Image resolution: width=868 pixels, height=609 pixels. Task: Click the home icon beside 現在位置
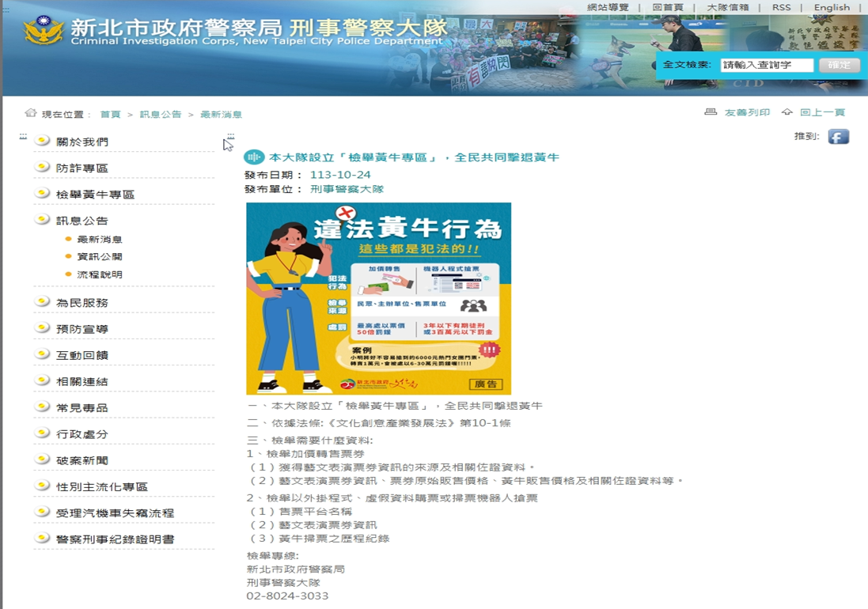coord(31,113)
